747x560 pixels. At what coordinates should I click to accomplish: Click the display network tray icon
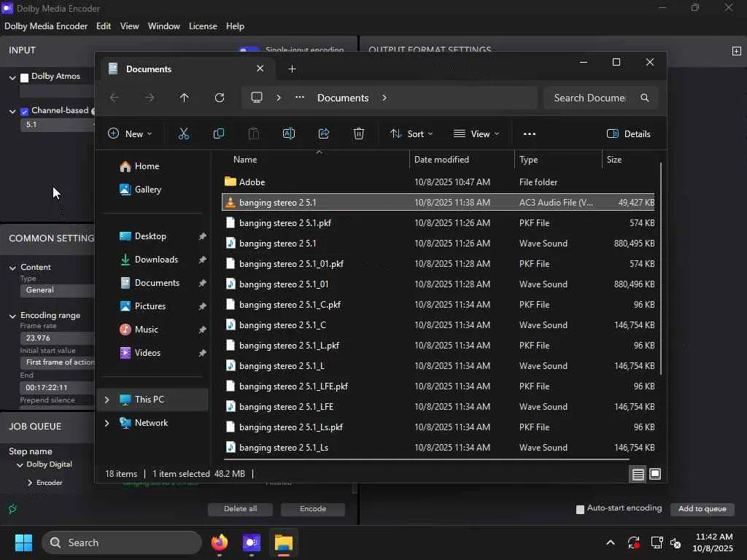coord(657,542)
